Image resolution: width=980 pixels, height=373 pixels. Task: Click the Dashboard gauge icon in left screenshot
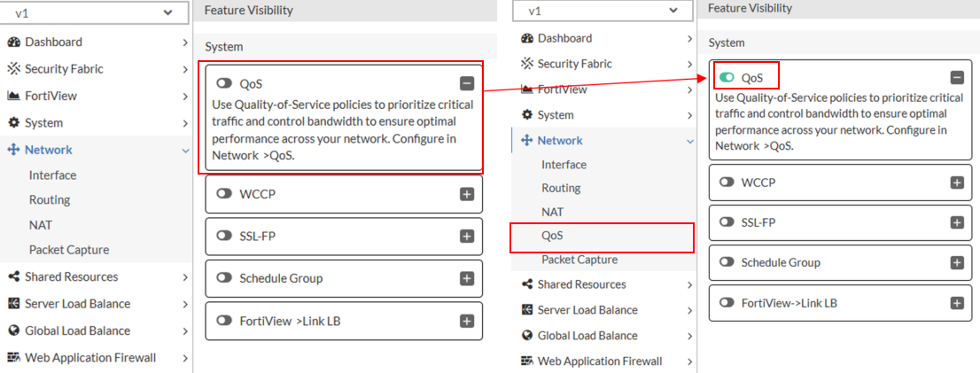tap(13, 43)
